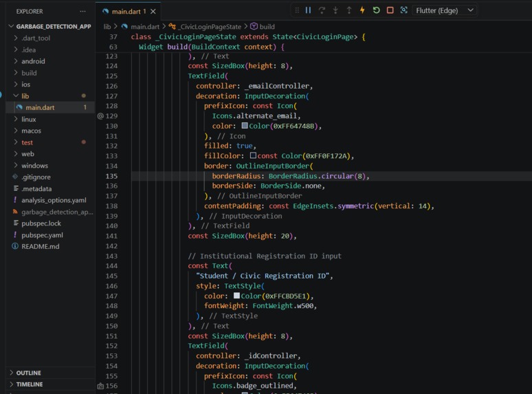Image resolution: width=532 pixels, height=394 pixels.
Task: Trigger Flutter Hot Reload lightning icon
Action: coord(362,10)
